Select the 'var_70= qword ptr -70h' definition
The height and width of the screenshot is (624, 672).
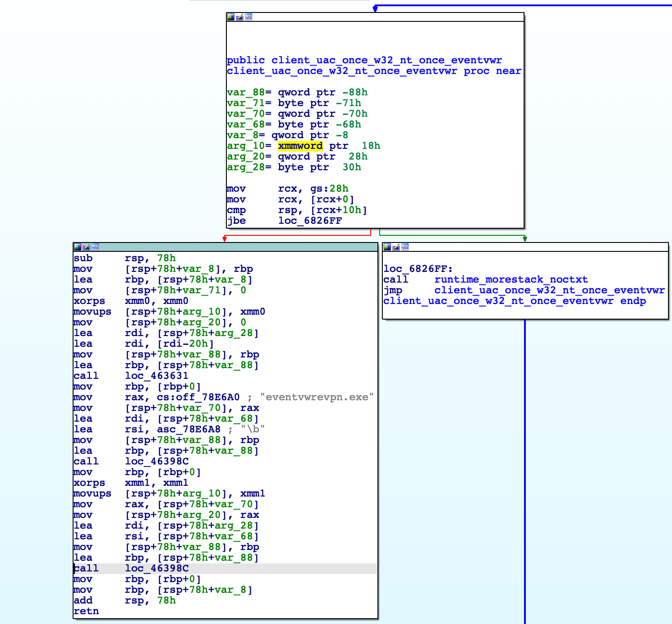(x=297, y=114)
